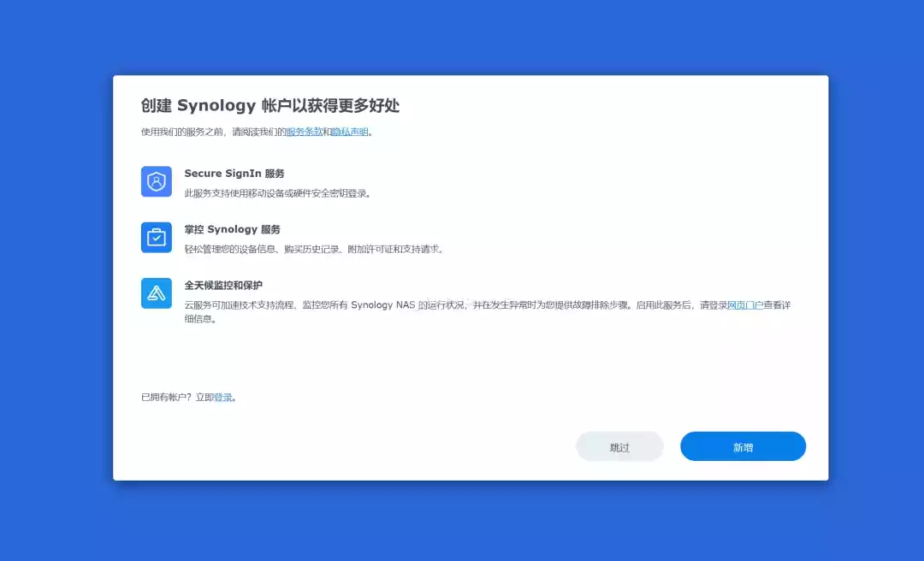Click the Secure SignIn shield icon

[x=157, y=181]
